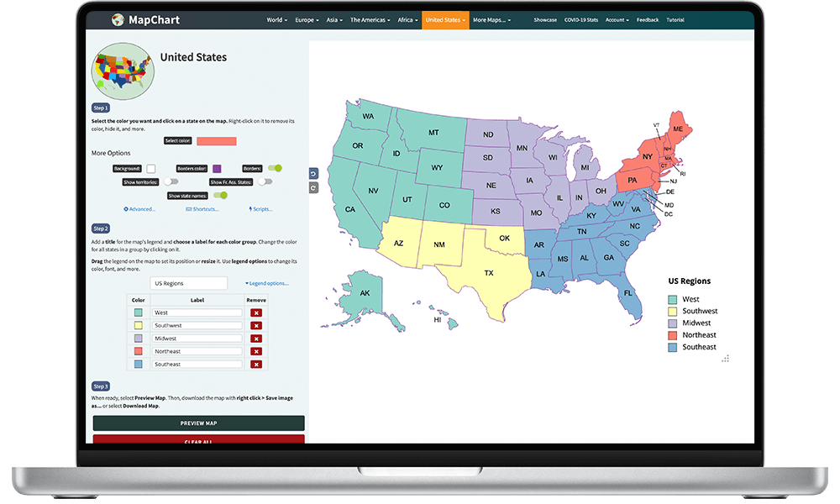The width and height of the screenshot is (840, 504).
Task: Open the Showcase page
Action: (x=545, y=20)
